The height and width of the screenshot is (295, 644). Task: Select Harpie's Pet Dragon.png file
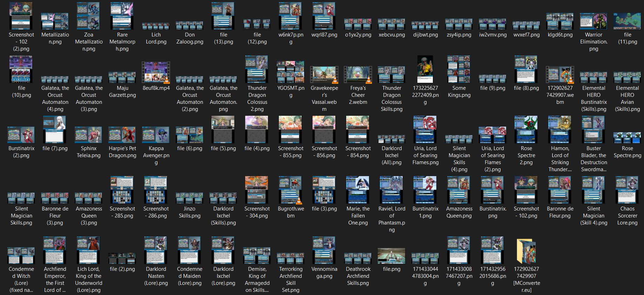tap(122, 135)
